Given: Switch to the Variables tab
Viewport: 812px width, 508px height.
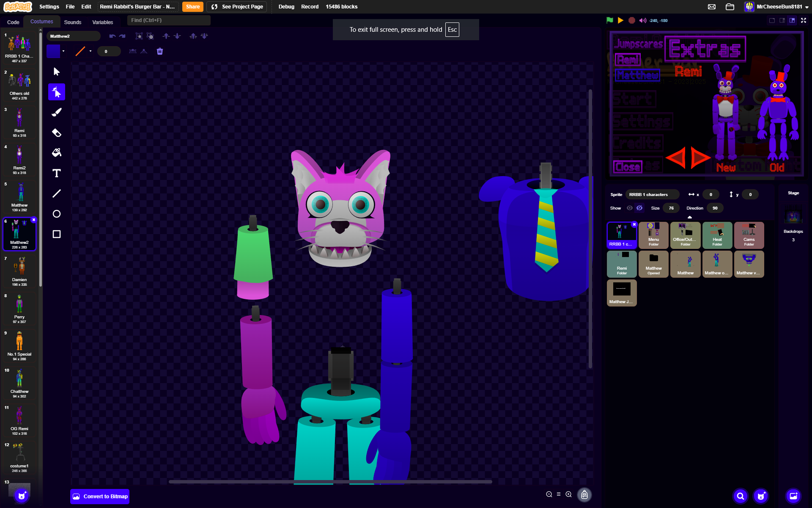Looking at the screenshot, I should tap(103, 22).
